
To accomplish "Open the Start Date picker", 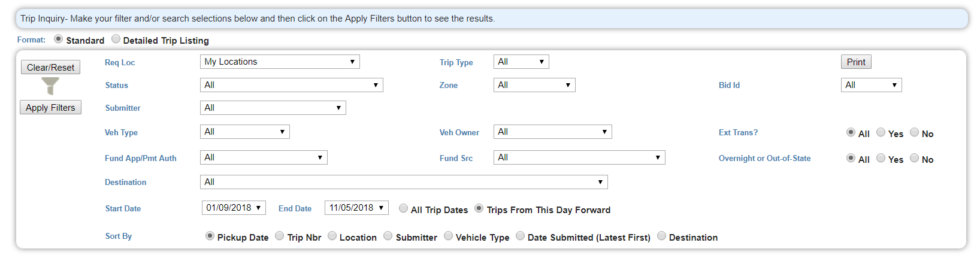I will (234, 208).
